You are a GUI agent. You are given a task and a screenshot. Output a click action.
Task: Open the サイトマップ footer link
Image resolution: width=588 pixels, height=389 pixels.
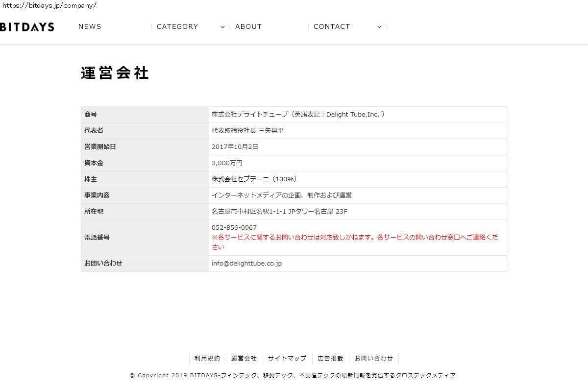coord(287,359)
